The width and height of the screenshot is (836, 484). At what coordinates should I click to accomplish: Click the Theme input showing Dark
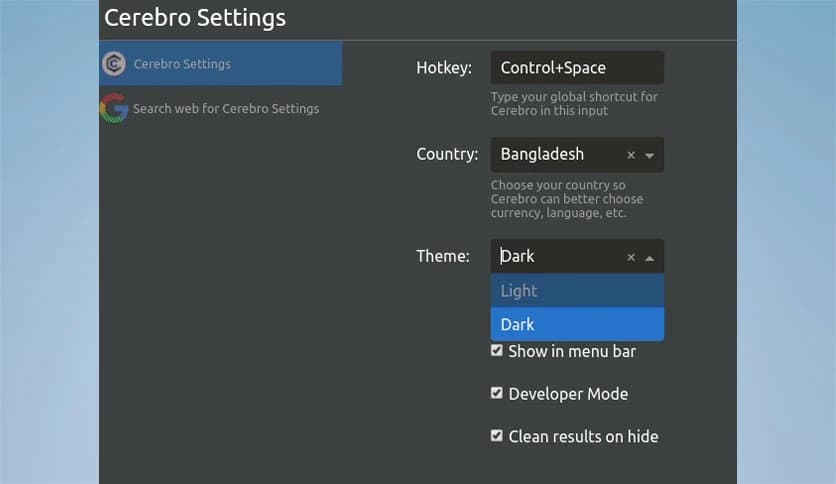coord(555,257)
